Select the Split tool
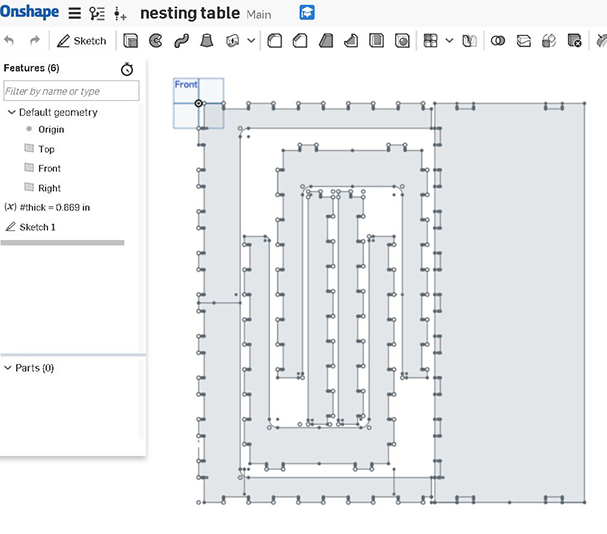 (x=523, y=41)
